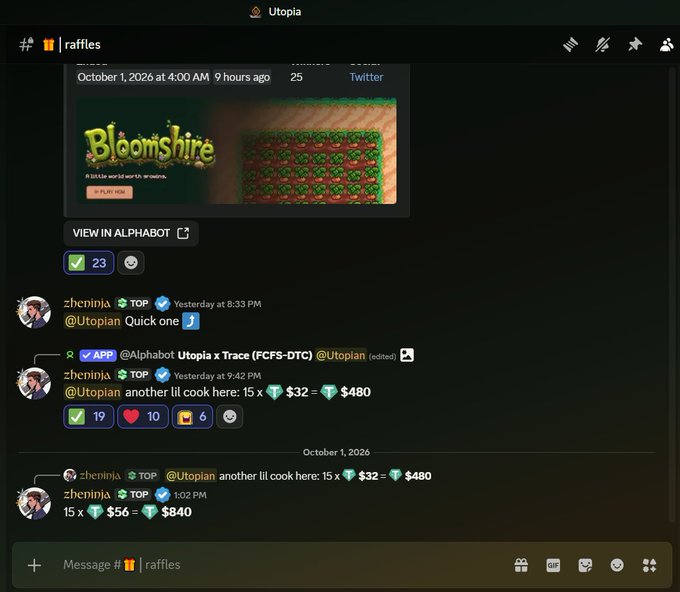Click zheninja avatar on 8:33 PM message

34,312
